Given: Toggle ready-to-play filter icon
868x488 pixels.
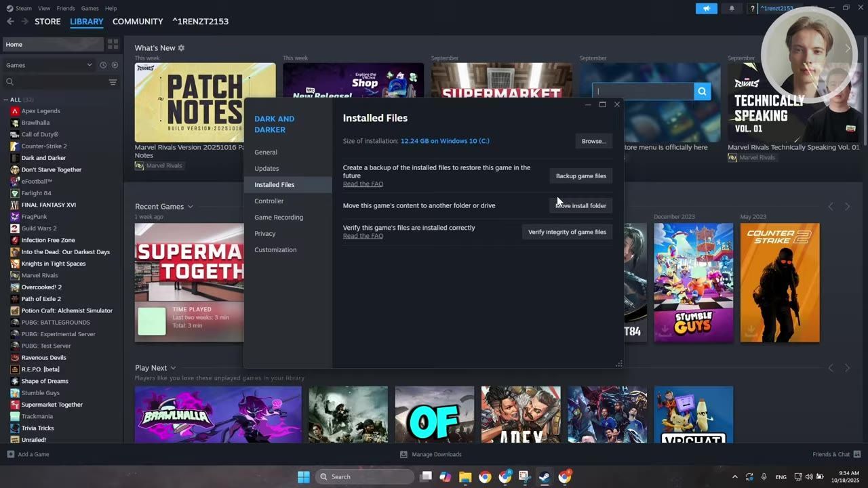Looking at the screenshot, I should pyautogui.click(x=115, y=65).
